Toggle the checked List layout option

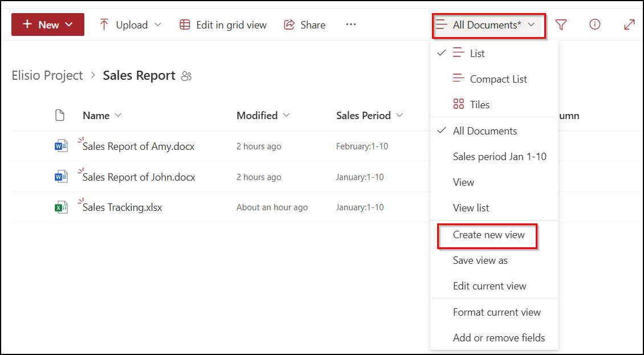coord(476,53)
